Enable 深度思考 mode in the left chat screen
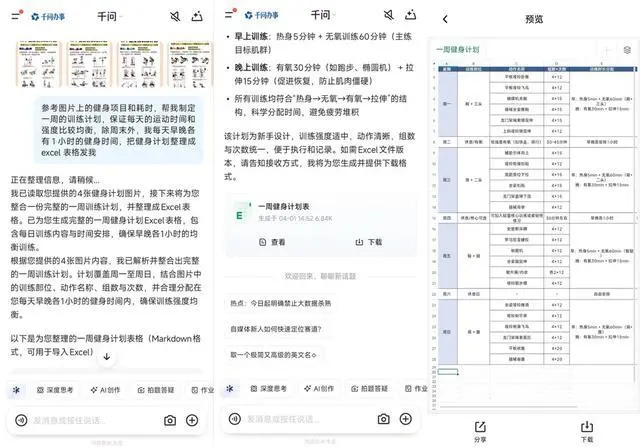 click(55, 390)
